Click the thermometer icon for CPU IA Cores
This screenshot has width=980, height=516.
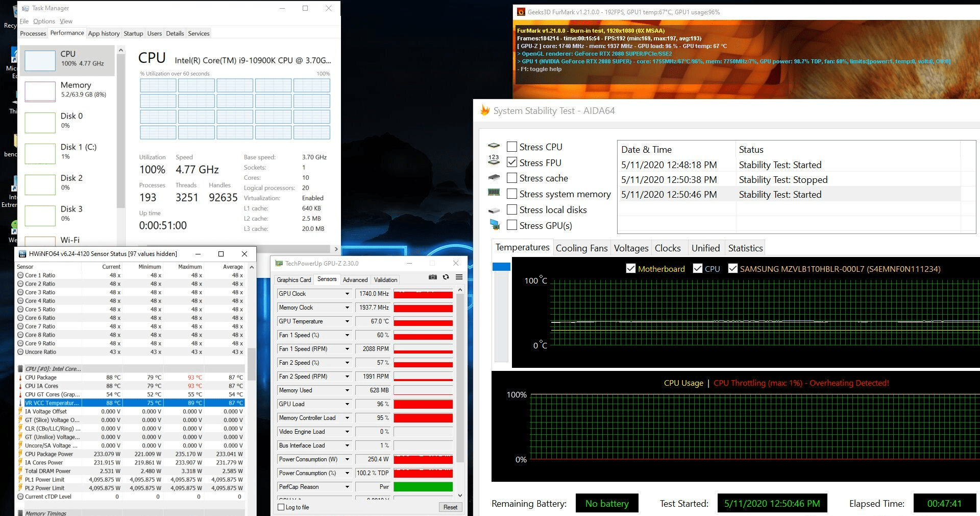point(20,386)
